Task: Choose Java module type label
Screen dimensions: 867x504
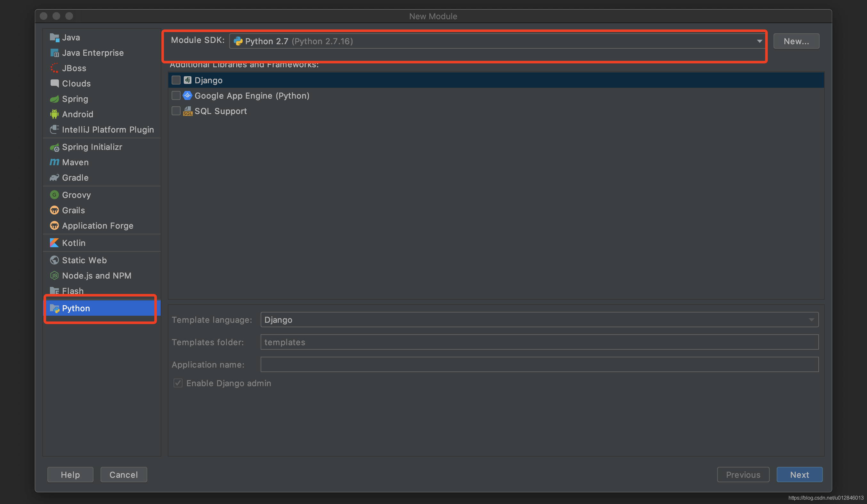Action: coord(71,37)
